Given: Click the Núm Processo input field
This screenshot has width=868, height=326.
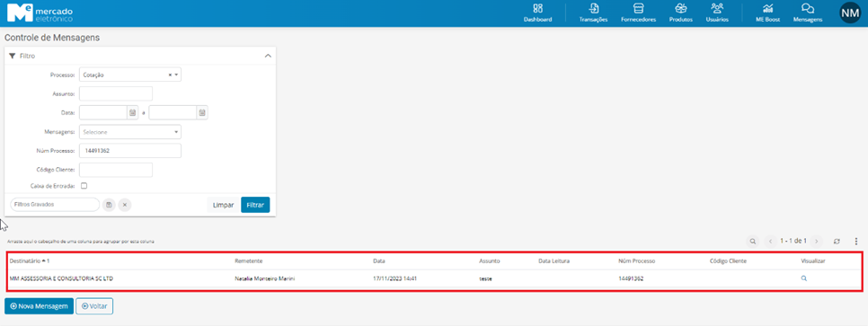Looking at the screenshot, I should pos(130,151).
